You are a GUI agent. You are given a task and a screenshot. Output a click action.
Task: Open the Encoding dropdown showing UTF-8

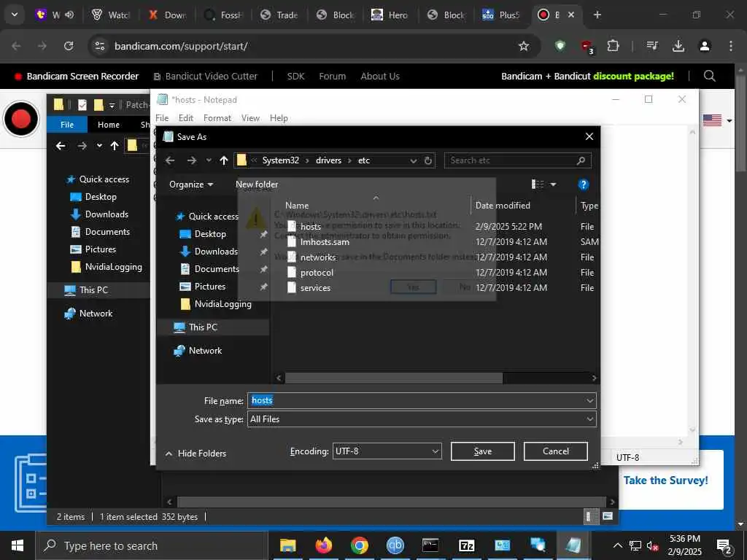[x=387, y=451]
